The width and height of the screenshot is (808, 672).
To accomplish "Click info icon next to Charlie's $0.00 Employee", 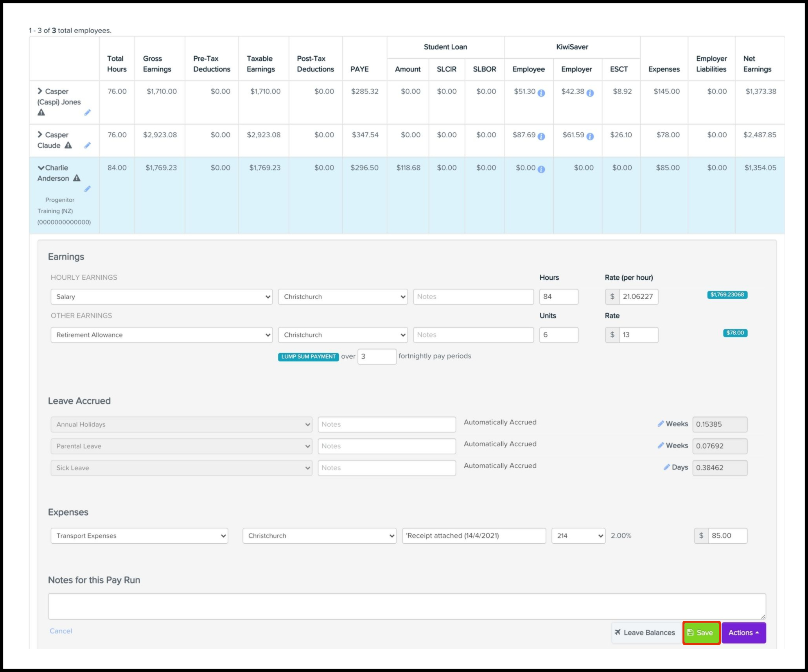I will coord(541,169).
